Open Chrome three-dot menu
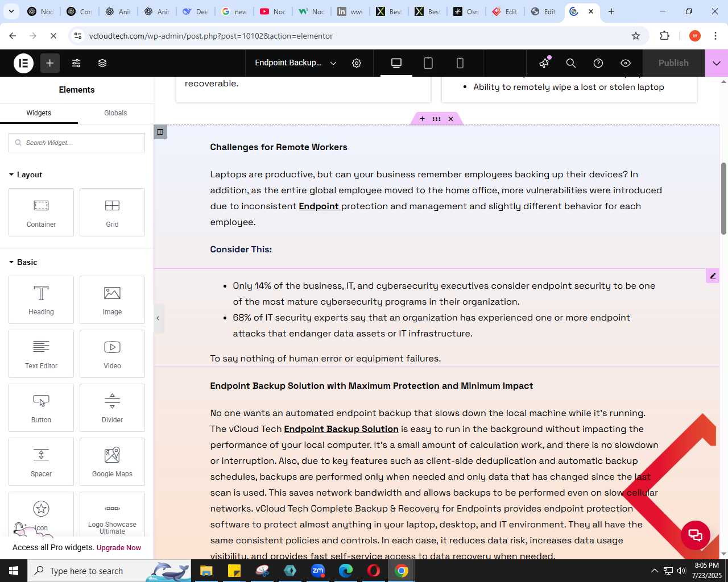This screenshot has width=728, height=582. click(715, 36)
